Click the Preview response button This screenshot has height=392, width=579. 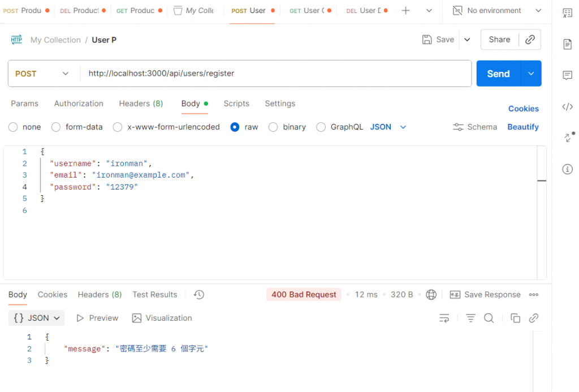click(x=97, y=318)
